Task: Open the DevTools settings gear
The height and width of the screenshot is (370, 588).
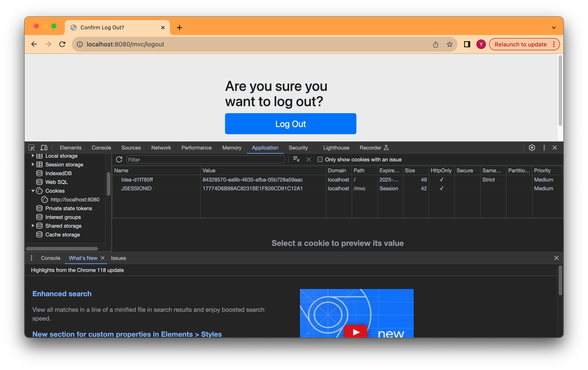Action: point(532,148)
